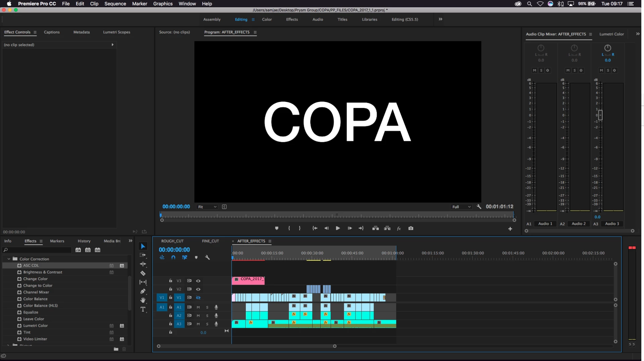
Task: Select the Hand tool
Action: coord(143,300)
